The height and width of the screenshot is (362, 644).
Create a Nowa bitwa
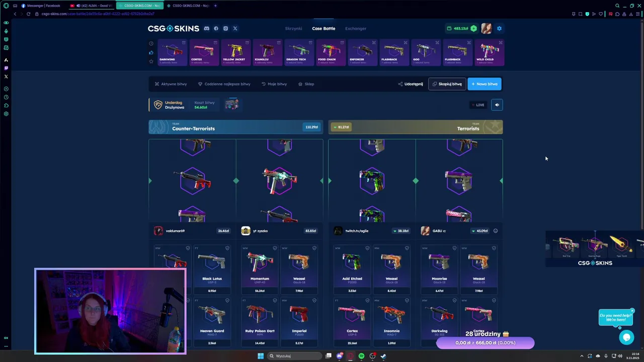click(485, 84)
